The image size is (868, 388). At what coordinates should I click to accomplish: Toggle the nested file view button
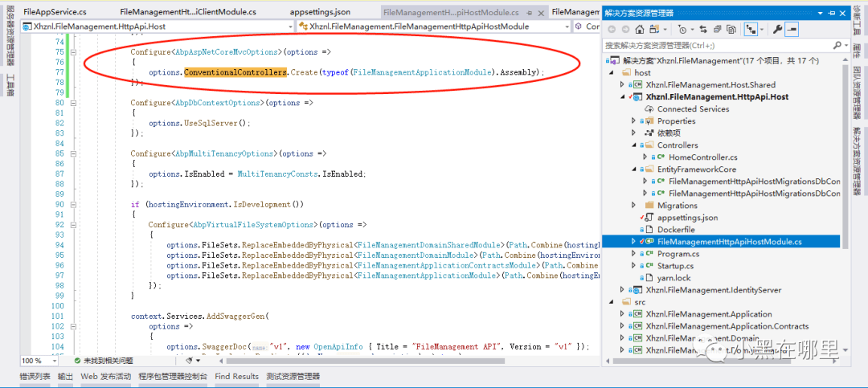click(x=751, y=29)
